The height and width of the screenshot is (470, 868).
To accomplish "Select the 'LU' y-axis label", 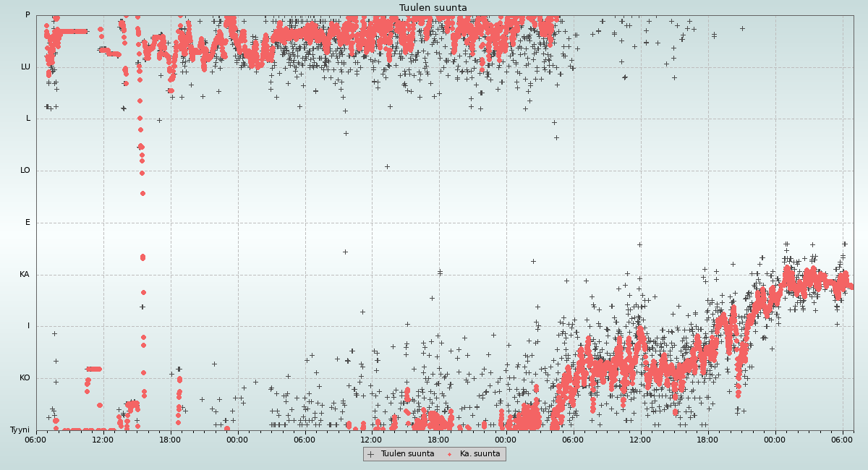I will (25, 67).
